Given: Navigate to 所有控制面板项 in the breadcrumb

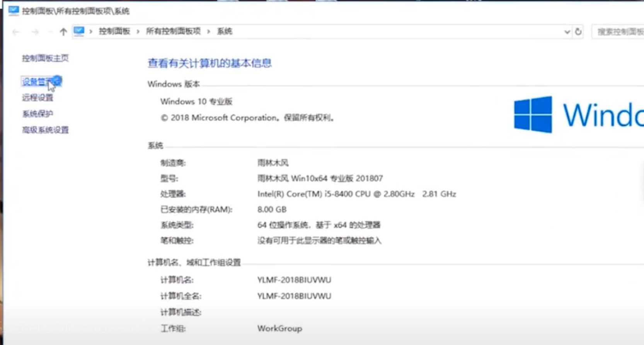Looking at the screenshot, I should (173, 31).
